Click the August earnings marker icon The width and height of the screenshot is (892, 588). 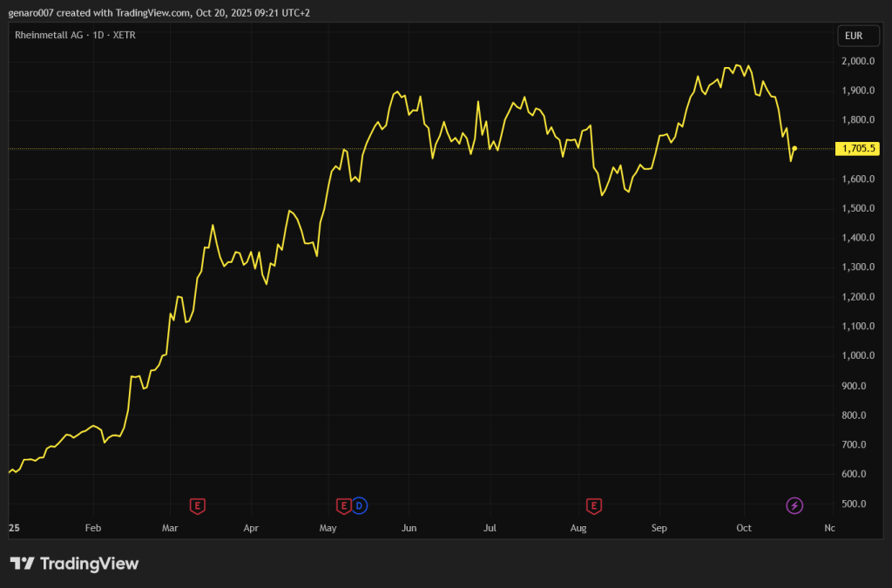(594, 505)
